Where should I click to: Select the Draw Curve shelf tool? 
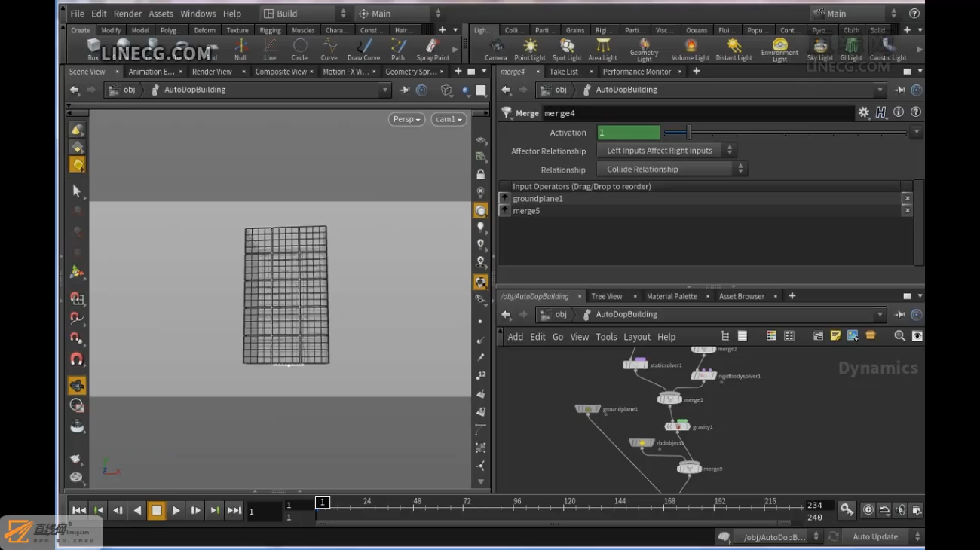click(363, 50)
